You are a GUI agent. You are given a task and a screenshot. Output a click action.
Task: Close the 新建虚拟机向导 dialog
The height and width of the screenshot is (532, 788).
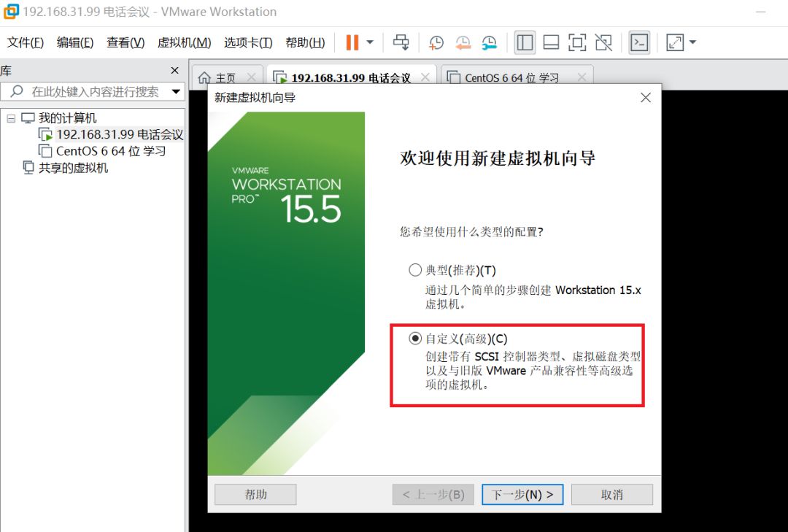pyautogui.click(x=646, y=98)
